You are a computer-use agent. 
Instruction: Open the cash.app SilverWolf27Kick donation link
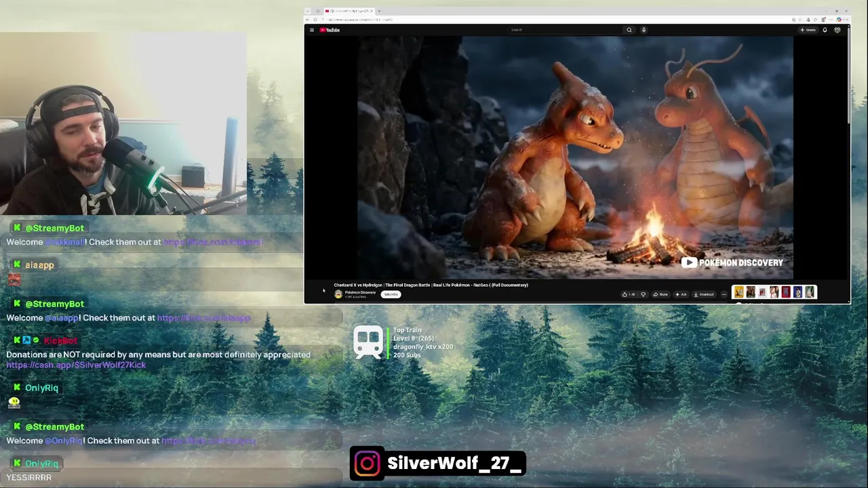click(76, 365)
